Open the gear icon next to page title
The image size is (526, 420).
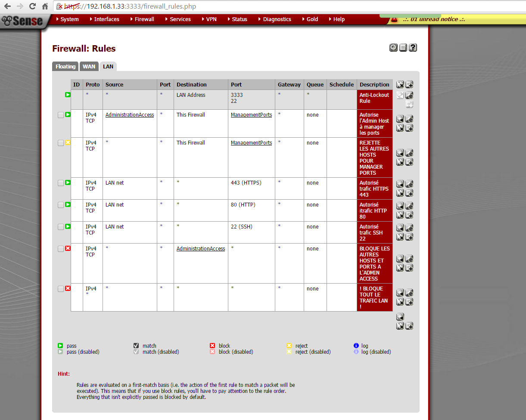393,48
